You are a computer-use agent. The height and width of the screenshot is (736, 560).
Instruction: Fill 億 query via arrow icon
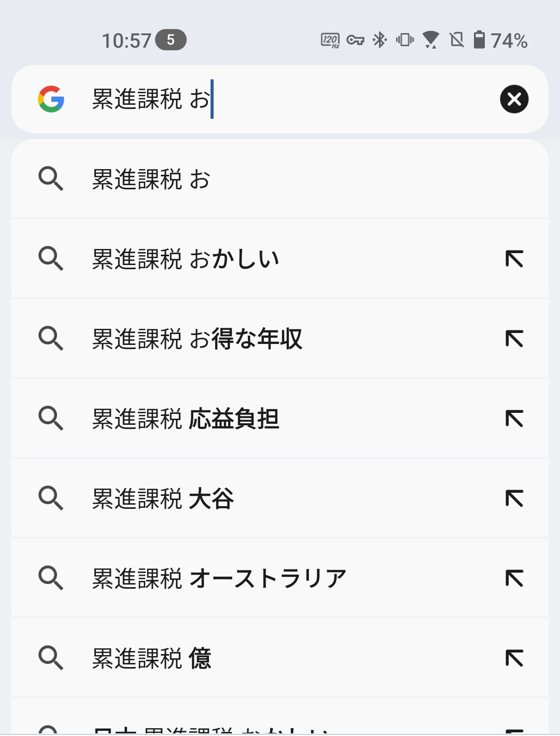click(x=514, y=658)
